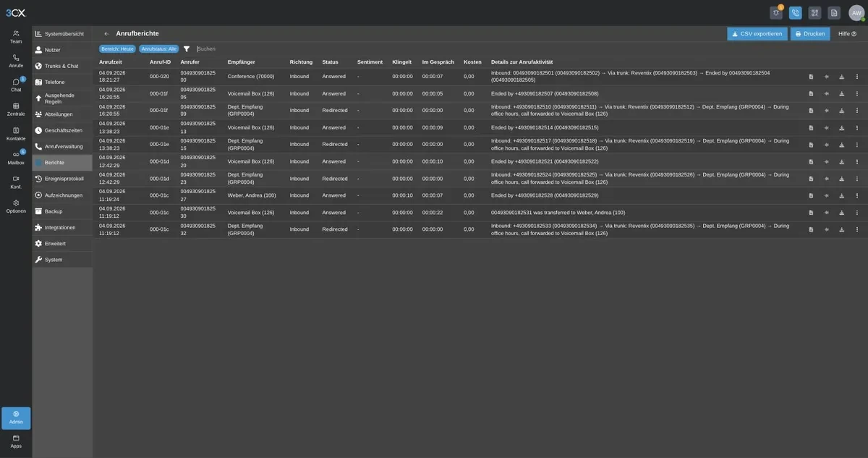This screenshot has height=458, width=868.
Task: Select Telefone in admin menu
Action: (62, 82)
